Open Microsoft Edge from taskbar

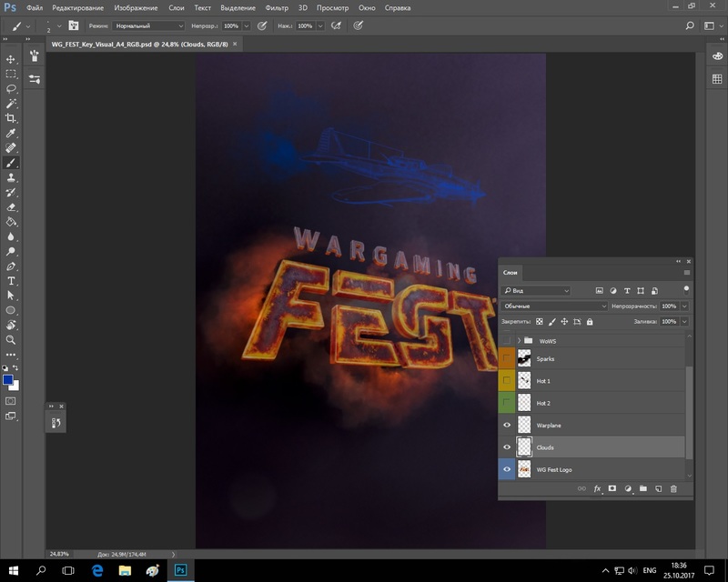pyautogui.click(x=97, y=570)
